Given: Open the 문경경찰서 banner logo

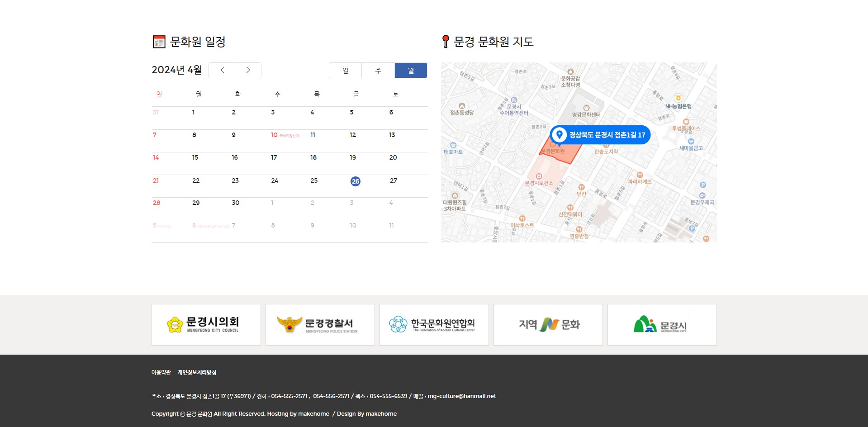Looking at the screenshot, I should pyautogui.click(x=320, y=325).
